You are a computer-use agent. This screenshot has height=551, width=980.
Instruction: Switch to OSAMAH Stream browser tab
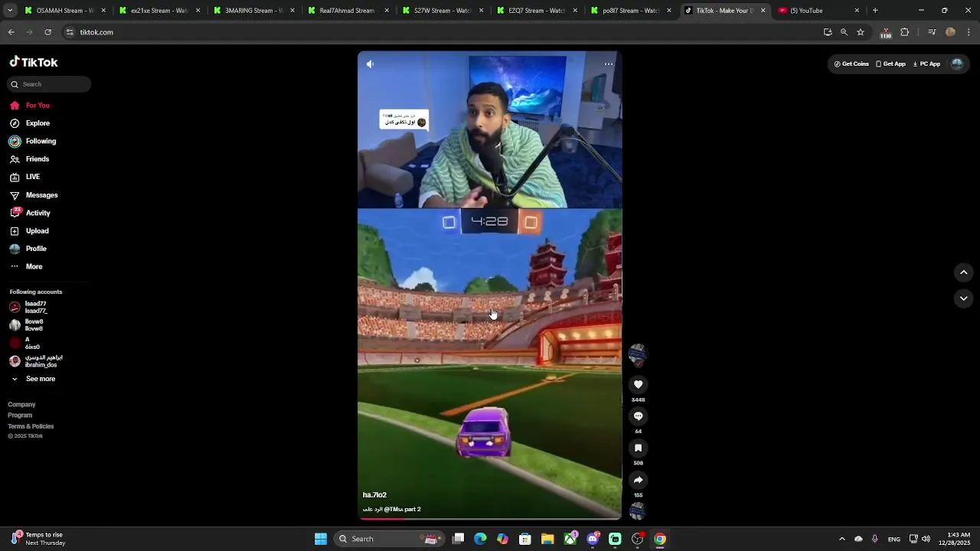pos(66,11)
